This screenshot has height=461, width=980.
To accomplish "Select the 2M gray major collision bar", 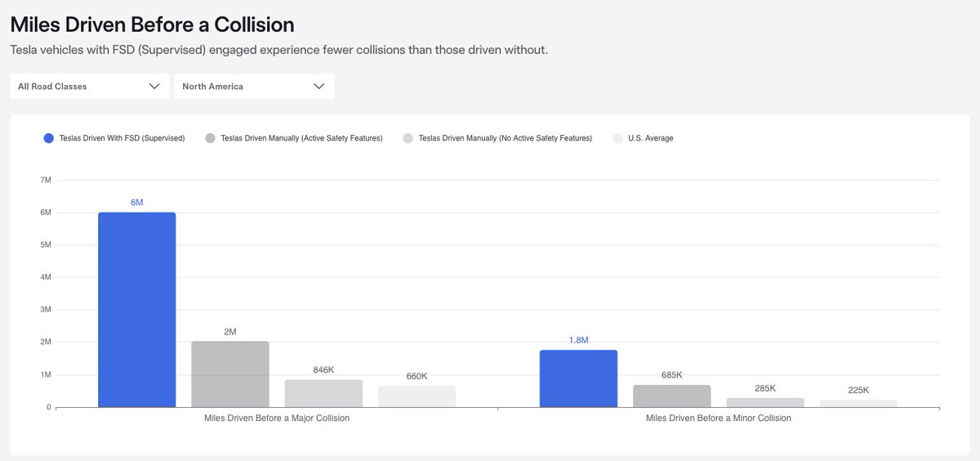I will pyautogui.click(x=230, y=374).
